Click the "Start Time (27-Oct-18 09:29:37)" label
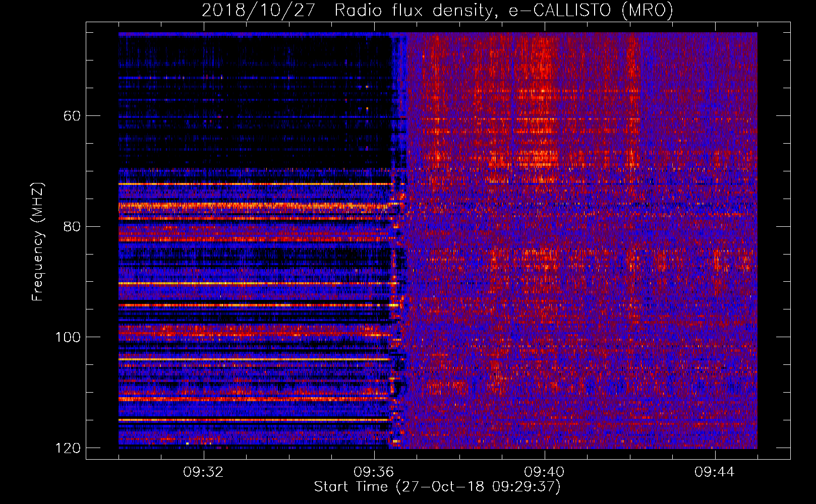 [437, 487]
